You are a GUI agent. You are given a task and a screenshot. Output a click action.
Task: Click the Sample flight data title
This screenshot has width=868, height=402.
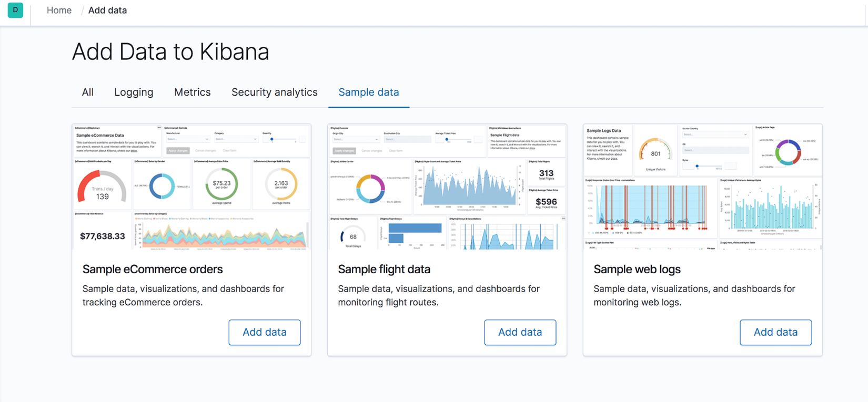pyautogui.click(x=384, y=270)
